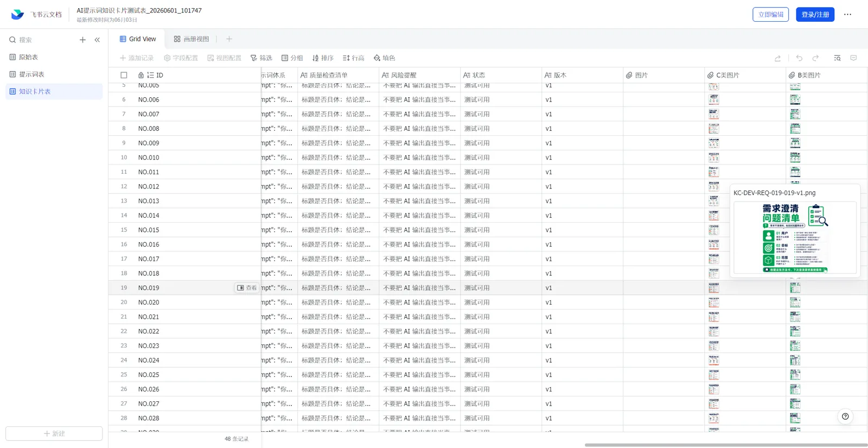
Task: Click the Feishu Docs logo icon
Action: (17, 15)
